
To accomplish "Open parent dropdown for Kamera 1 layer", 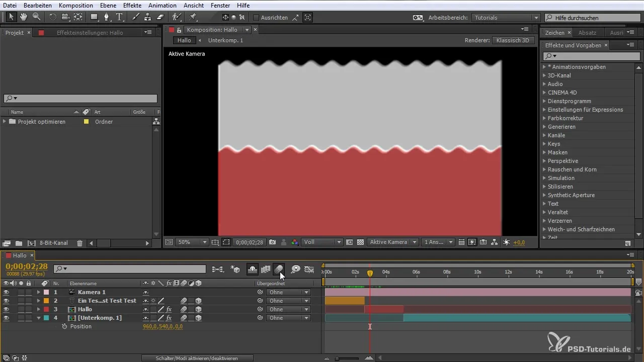I will (288, 292).
